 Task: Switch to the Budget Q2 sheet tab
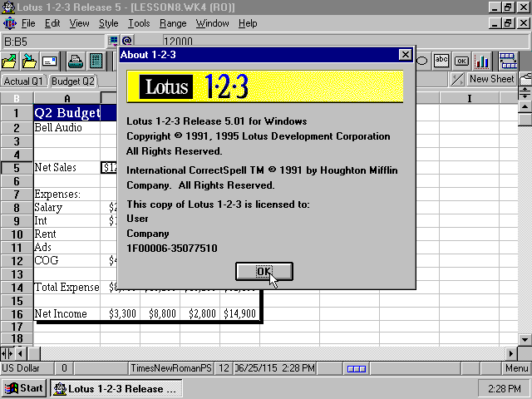(73, 81)
